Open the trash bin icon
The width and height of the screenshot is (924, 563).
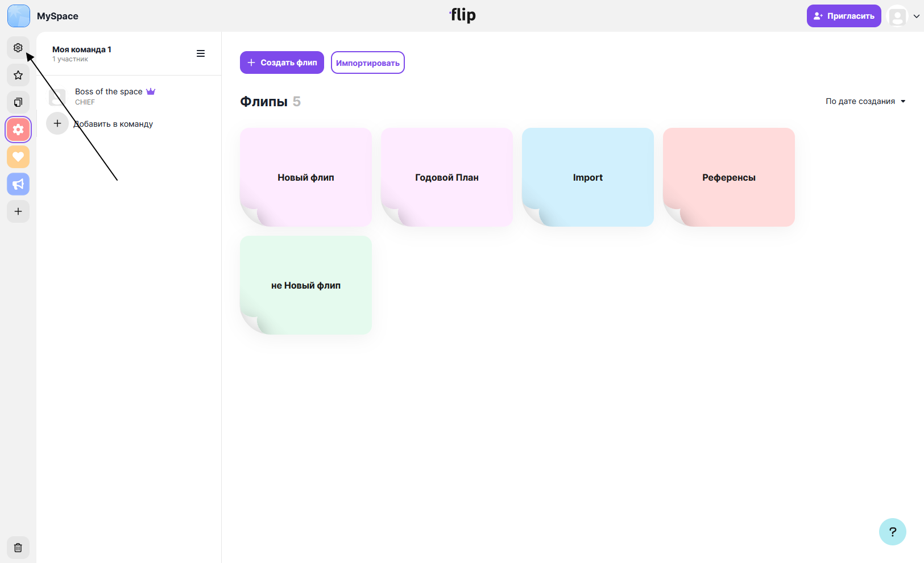tap(18, 548)
